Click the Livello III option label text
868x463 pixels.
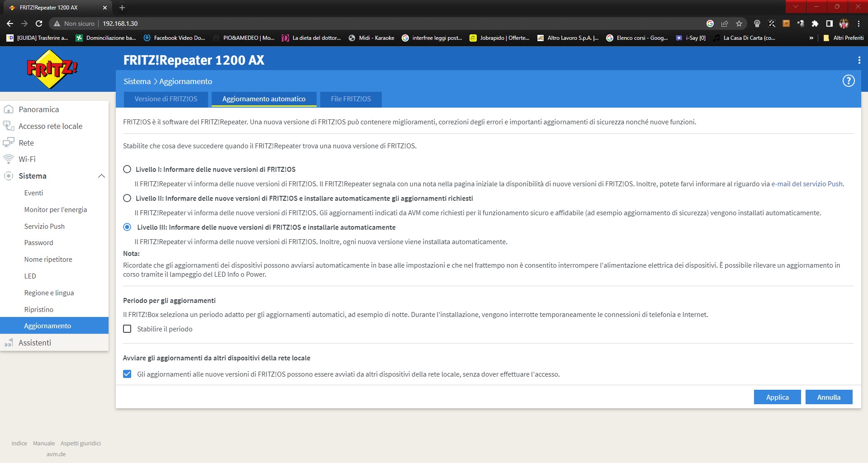coord(266,227)
